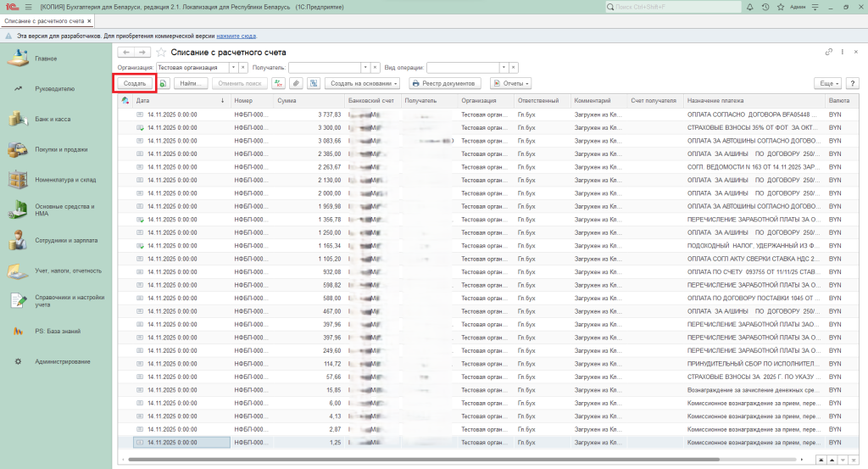Click the paperclip attached files icon
868x469 pixels.
pyautogui.click(x=296, y=83)
